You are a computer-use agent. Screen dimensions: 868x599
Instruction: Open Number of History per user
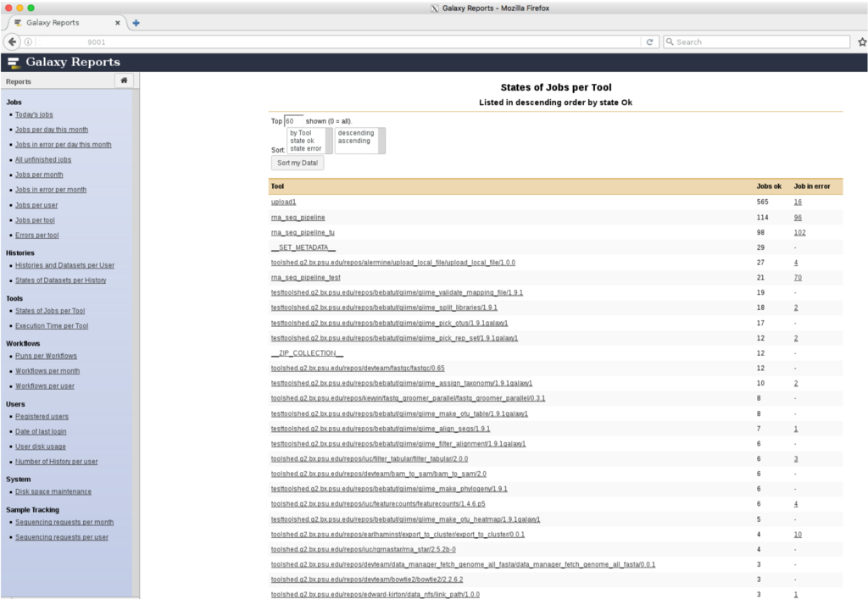[x=56, y=461]
